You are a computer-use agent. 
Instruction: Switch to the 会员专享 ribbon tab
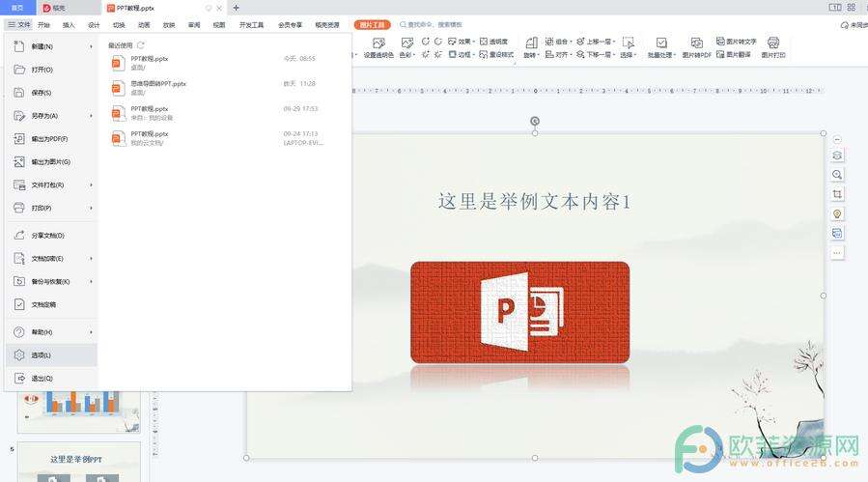[x=290, y=25]
